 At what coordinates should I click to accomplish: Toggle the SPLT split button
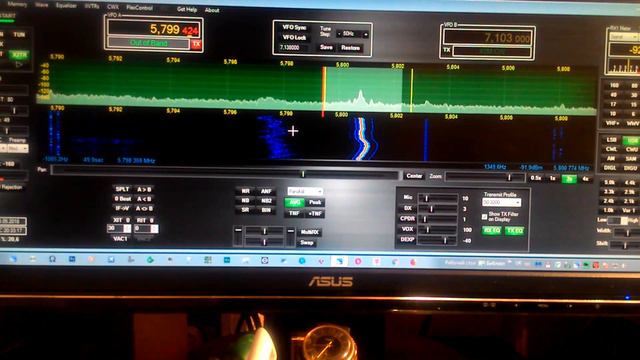tap(122, 189)
